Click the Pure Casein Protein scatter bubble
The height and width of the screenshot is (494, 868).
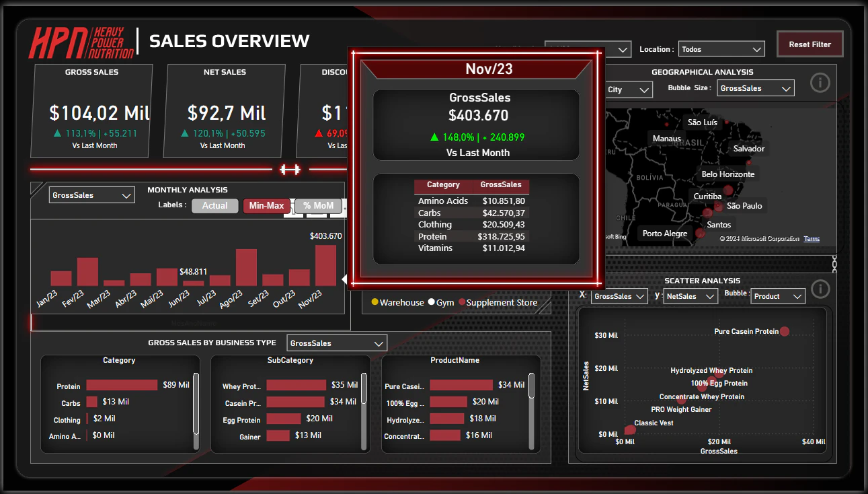coord(785,331)
